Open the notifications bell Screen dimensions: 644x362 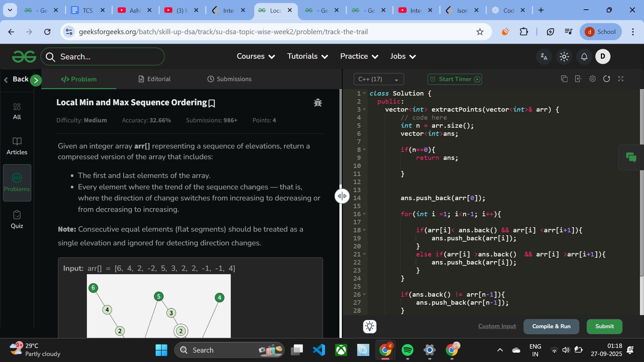584,57
